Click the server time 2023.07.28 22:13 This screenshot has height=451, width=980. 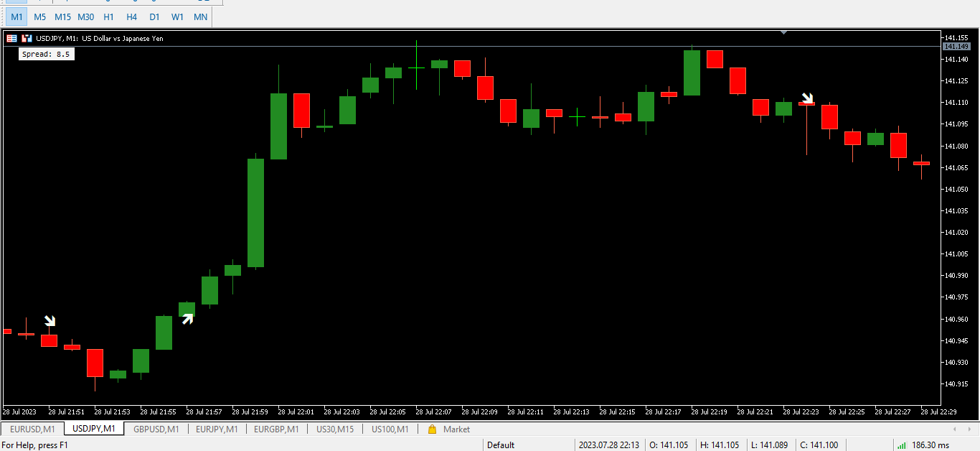609,445
